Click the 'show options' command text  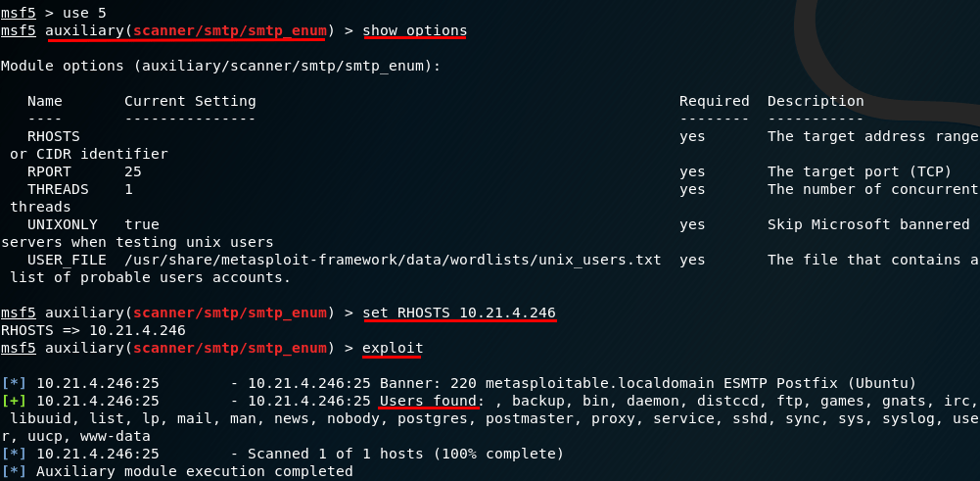click(x=414, y=30)
